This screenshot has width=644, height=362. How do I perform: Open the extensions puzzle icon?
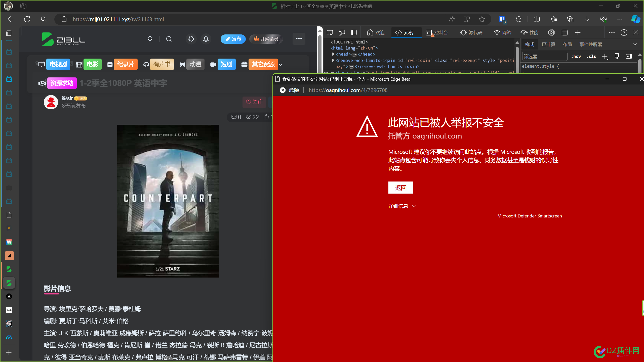518,19
